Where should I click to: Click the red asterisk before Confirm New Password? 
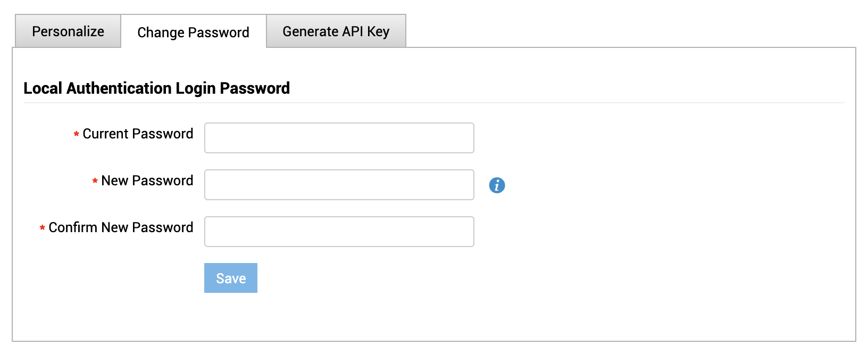[42, 228]
